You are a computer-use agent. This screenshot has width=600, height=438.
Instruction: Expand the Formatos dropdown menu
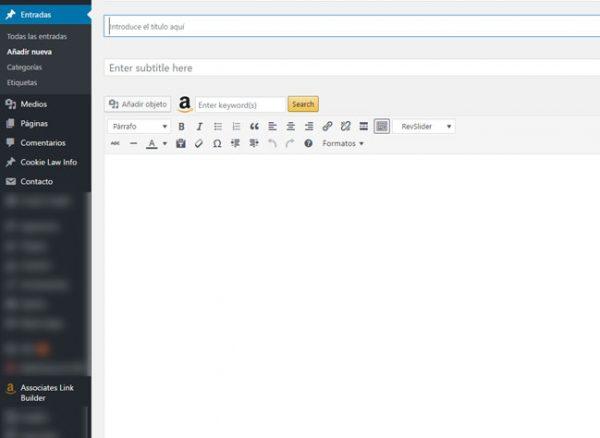[x=343, y=144]
